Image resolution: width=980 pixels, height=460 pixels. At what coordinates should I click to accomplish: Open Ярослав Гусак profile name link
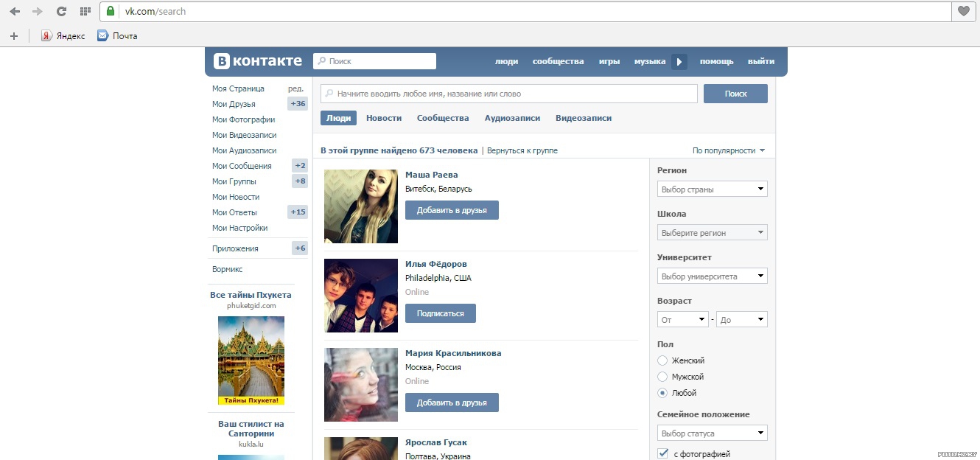[436, 442]
